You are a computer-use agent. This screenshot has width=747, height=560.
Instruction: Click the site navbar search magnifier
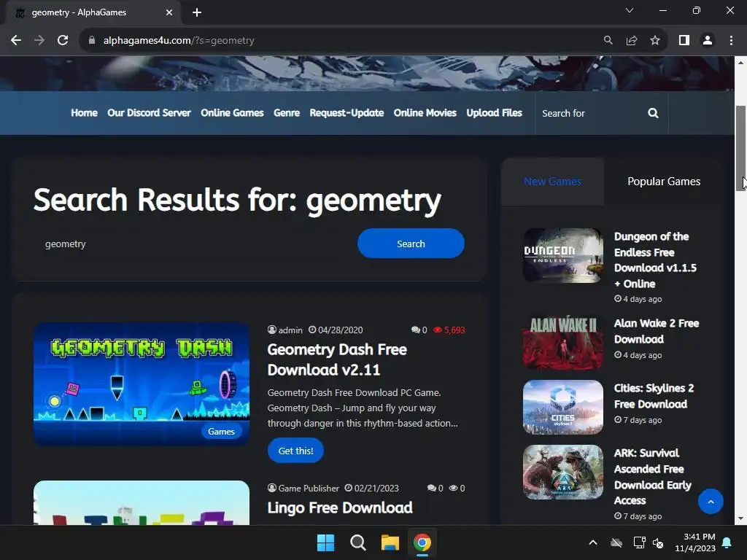653,113
